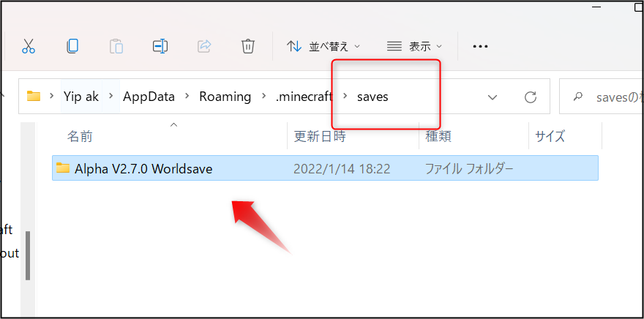Expand the address bar history chevron
The image size is (644, 319).
pos(493,97)
